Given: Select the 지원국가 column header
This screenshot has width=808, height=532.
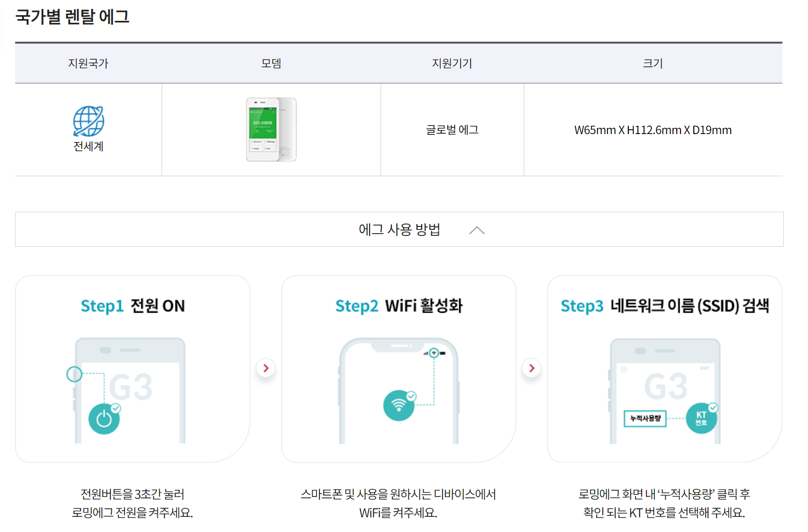Looking at the screenshot, I should click(x=88, y=63).
